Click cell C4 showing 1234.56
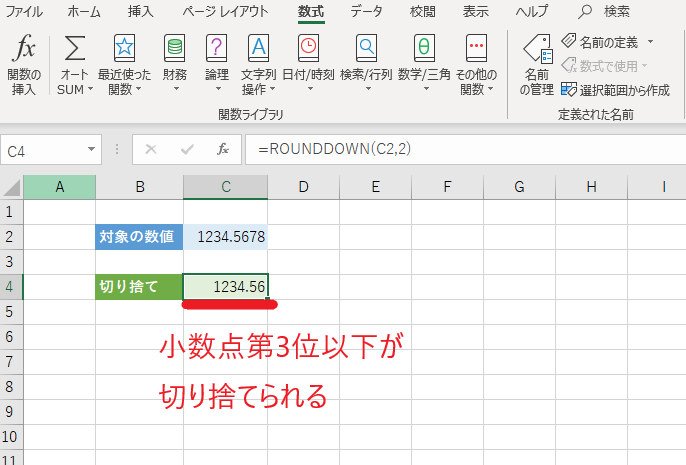 click(x=226, y=287)
